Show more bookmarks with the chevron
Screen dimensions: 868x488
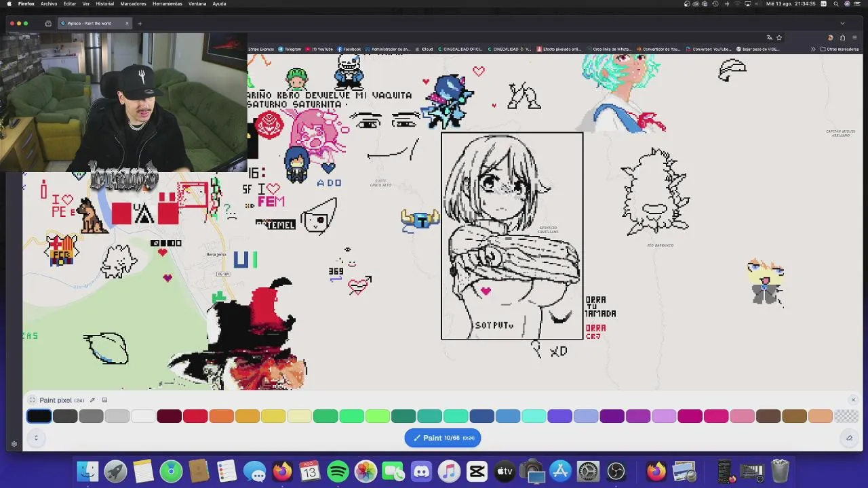pos(813,49)
